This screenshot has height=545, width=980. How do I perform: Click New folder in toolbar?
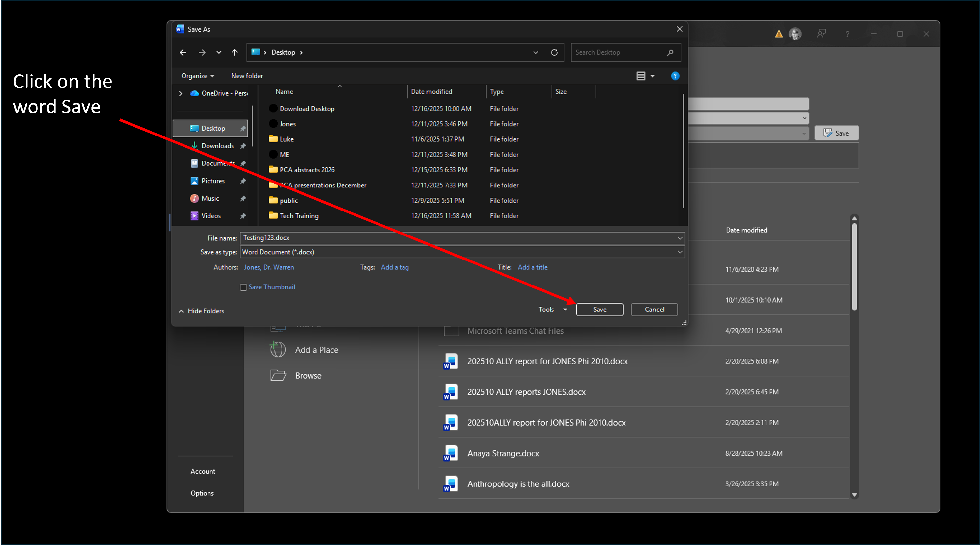point(247,76)
